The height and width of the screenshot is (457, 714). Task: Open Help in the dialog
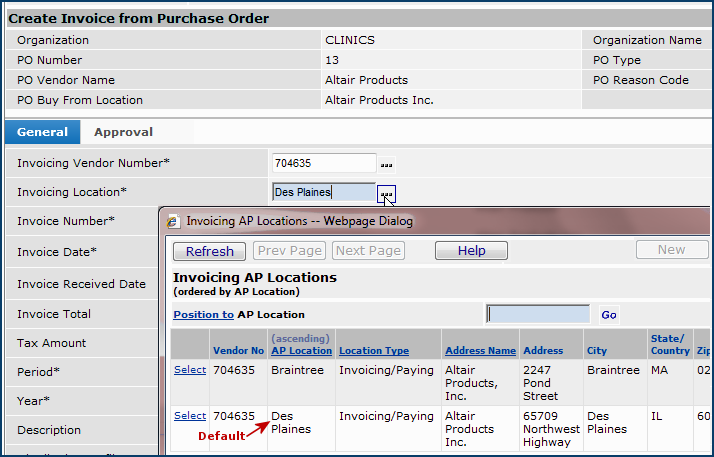(471, 251)
